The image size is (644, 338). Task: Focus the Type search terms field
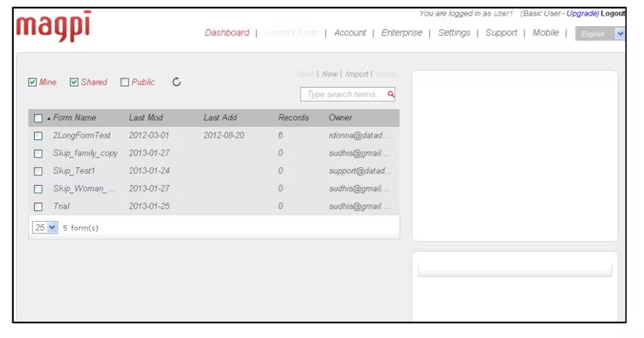(x=342, y=94)
